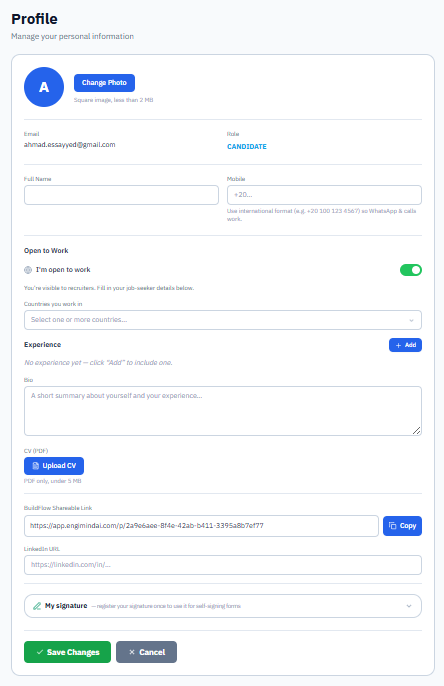The height and width of the screenshot is (686, 444).
Task: Click the Change Photo button
Action: [104, 83]
